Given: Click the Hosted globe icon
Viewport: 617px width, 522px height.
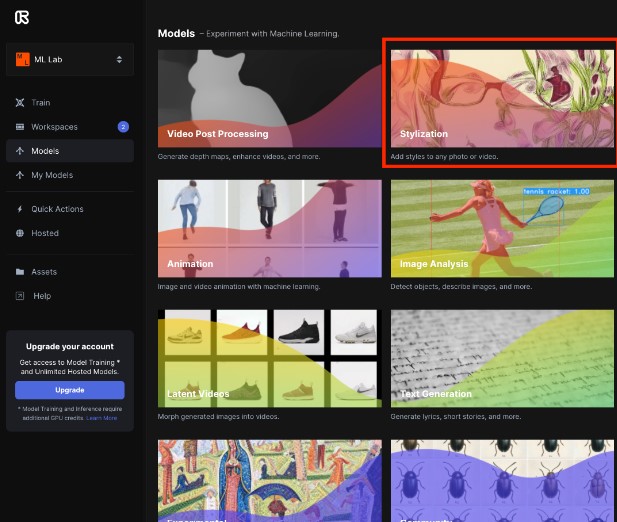Looking at the screenshot, I should click(20, 233).
